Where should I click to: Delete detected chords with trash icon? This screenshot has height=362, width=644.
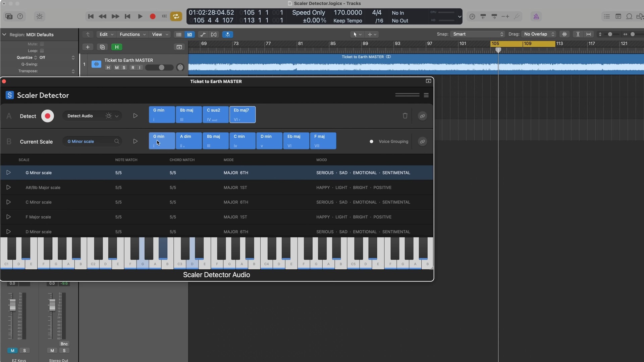[405, 116]
